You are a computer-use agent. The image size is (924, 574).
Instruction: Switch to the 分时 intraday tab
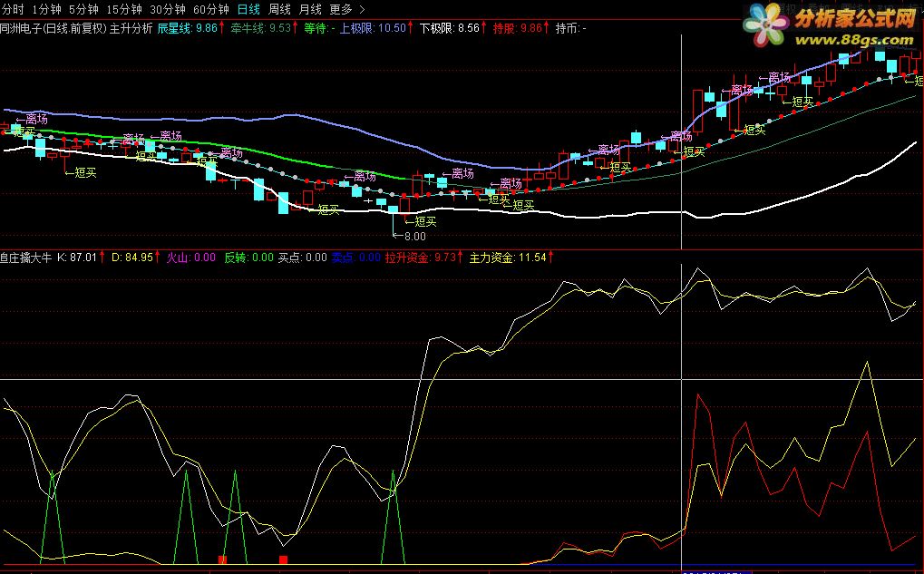(13, 9)
